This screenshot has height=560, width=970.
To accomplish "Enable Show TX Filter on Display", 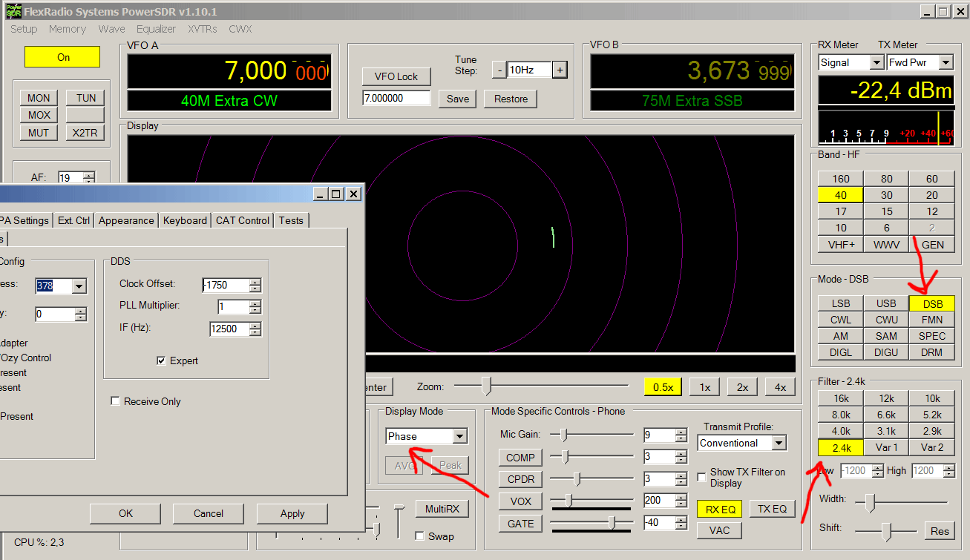I will [702, 477].
